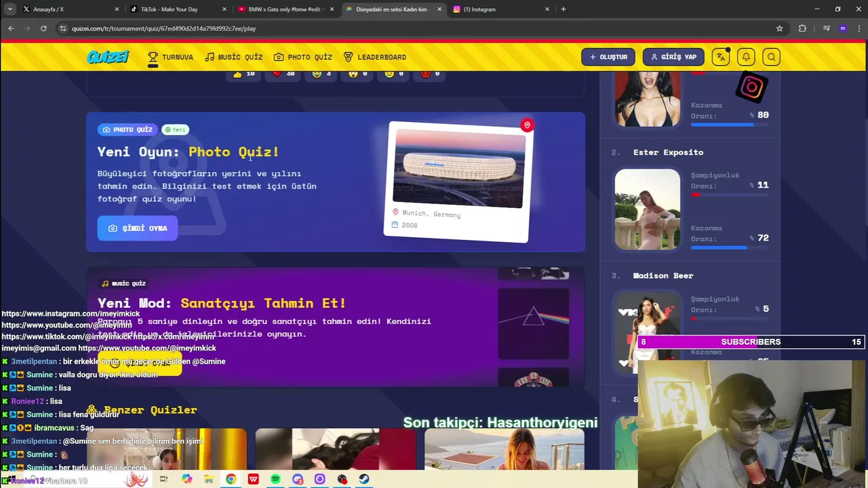Open the notifications bell
This screenshot has width=868, height=488.
(746, 57)
